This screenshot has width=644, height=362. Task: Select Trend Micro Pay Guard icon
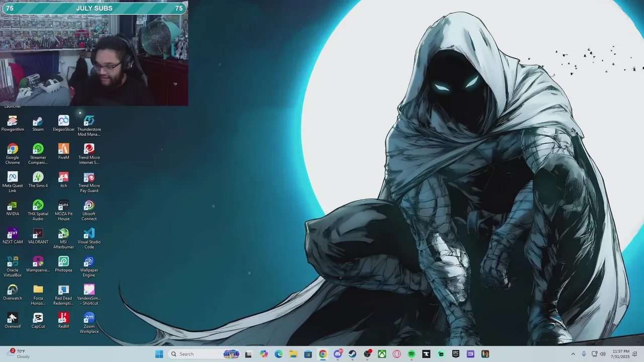(89, 182)
